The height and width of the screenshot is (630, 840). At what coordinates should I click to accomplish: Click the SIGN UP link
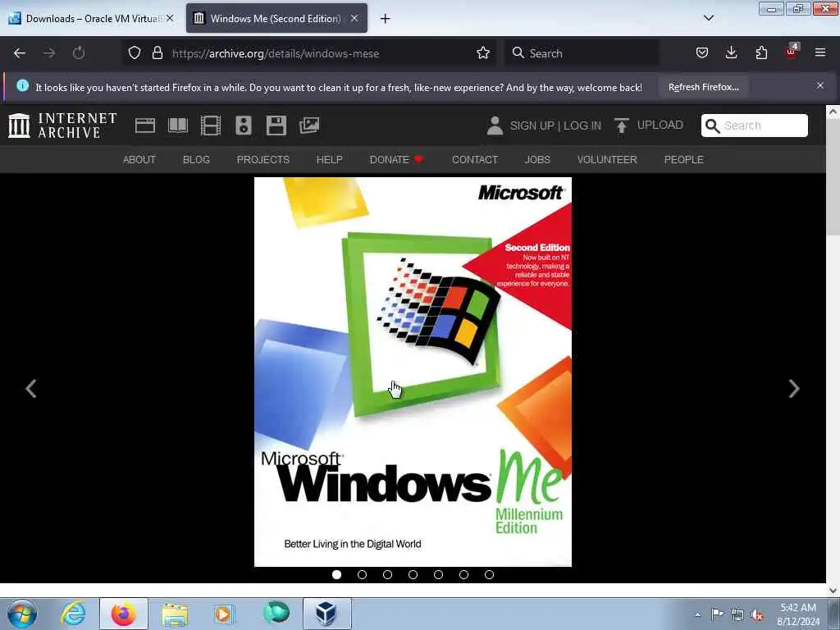click(532, 126)
